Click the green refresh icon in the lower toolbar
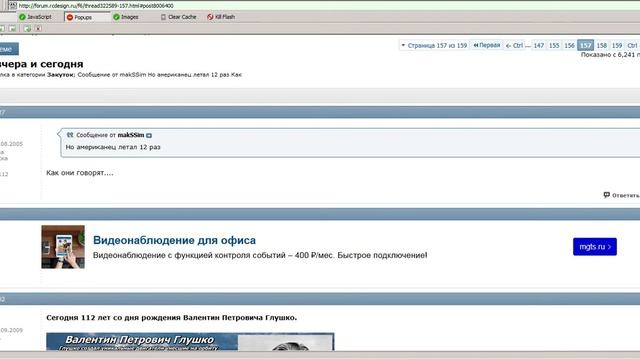640x360 pixels. coord(27,29)
